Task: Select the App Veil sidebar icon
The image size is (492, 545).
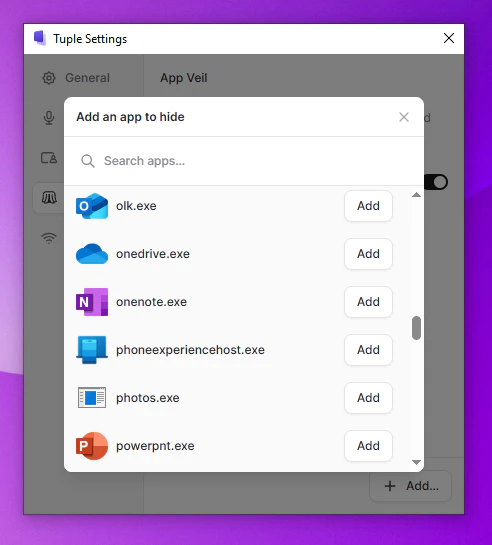Action: click(x=49, y=198)
